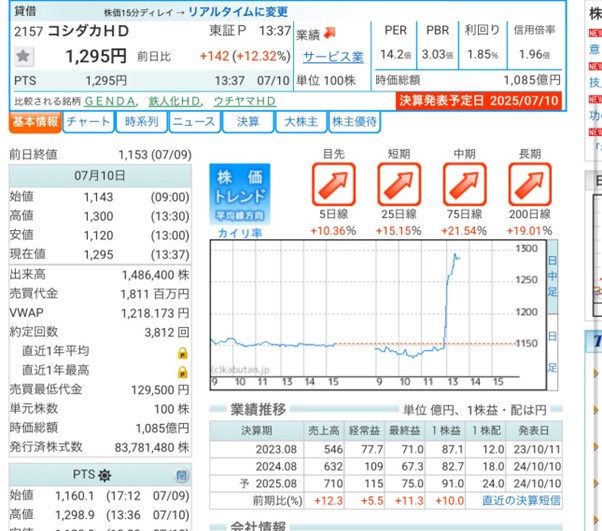Click the 業績 upward arrow icon
The height and width of the screenshot is (531, 602).
coord(329,33)
